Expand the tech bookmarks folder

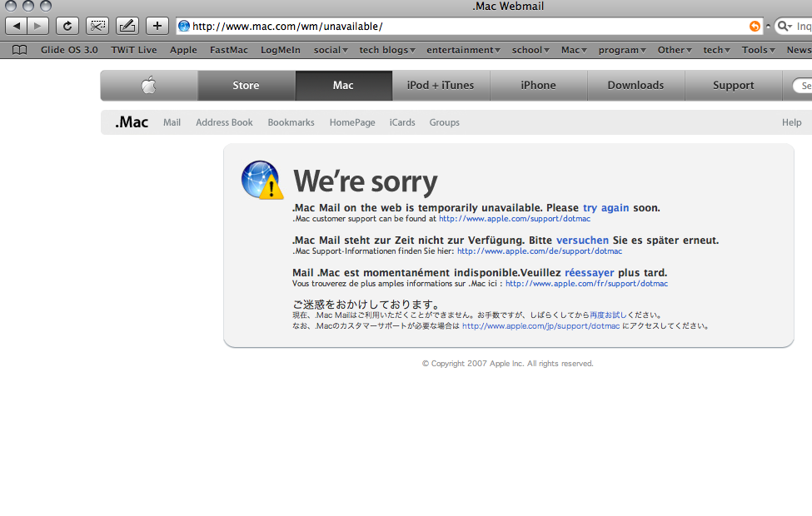(x=716, y=50)
